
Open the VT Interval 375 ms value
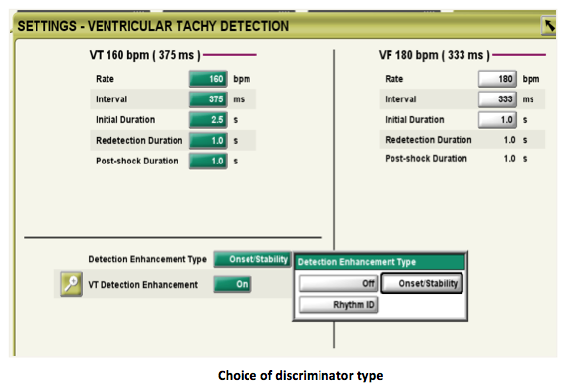pyautogui.click(x=208, y=99)
